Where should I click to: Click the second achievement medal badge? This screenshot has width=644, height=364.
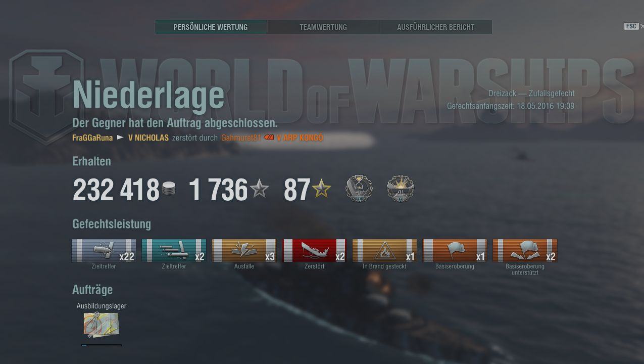coord(400,189)
